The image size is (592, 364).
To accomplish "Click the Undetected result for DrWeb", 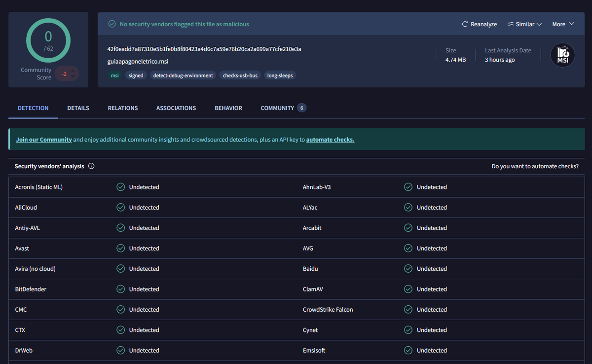I will [144, 351].
